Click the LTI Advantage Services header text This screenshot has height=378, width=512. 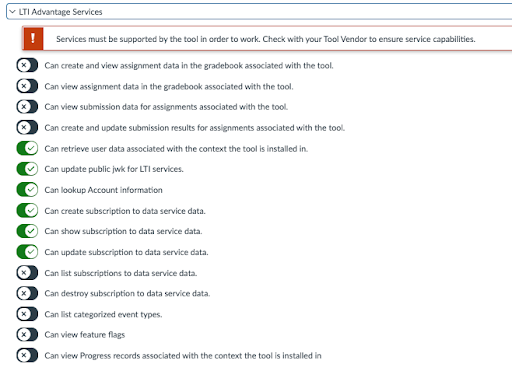tap(60, 12)
